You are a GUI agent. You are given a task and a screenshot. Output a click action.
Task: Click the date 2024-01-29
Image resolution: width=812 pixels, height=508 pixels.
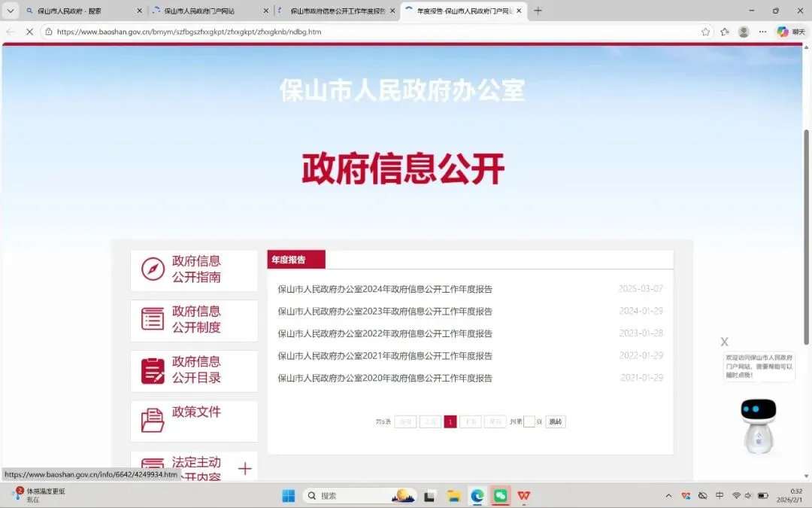point(641,311)
